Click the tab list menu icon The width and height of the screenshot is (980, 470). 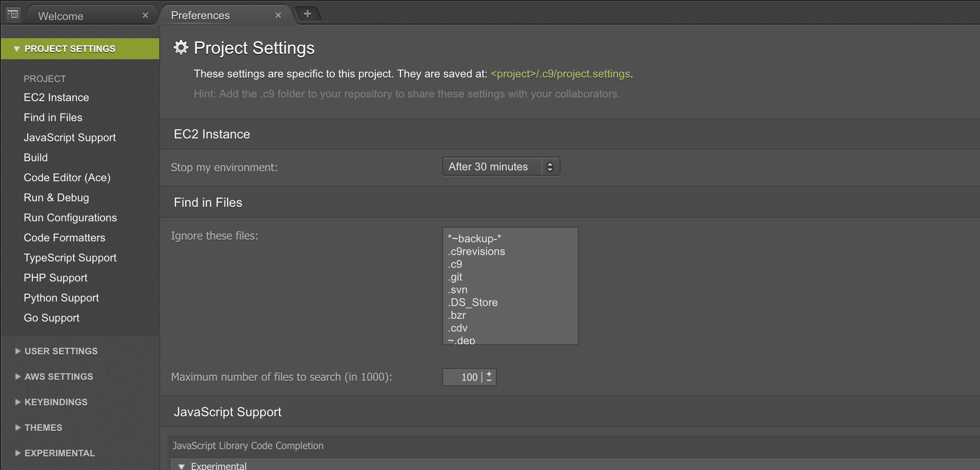[x=13, y=15]
